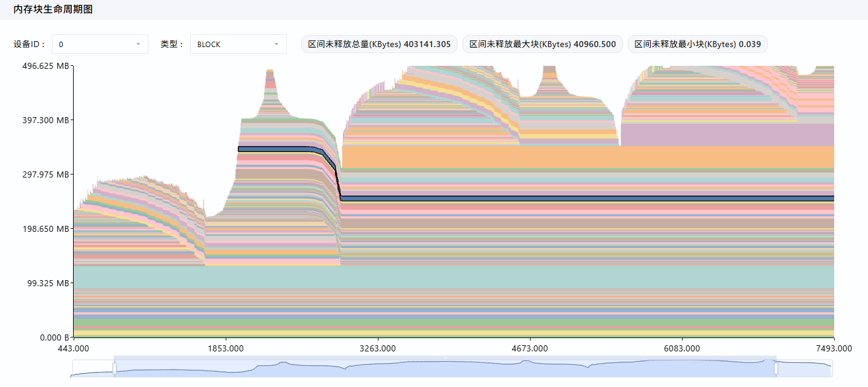Click the 内存块生命周期图 title
Image resolution: width=868 pixels, height=387 pixels.
click(53, 10)
